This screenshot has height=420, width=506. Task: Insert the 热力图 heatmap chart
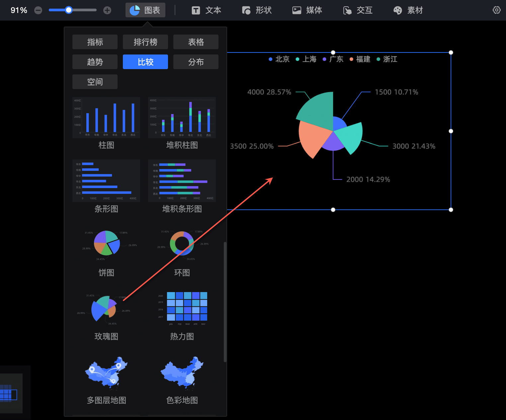point(182,316)
